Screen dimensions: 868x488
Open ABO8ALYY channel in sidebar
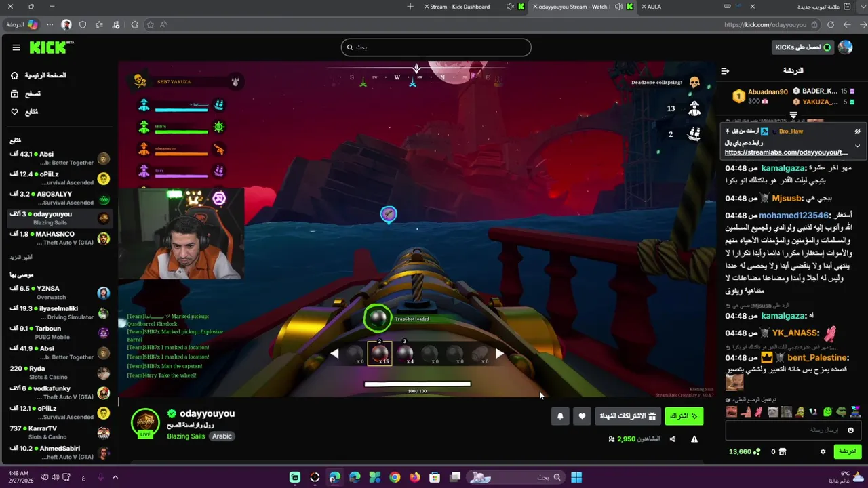tap(60, 198)
